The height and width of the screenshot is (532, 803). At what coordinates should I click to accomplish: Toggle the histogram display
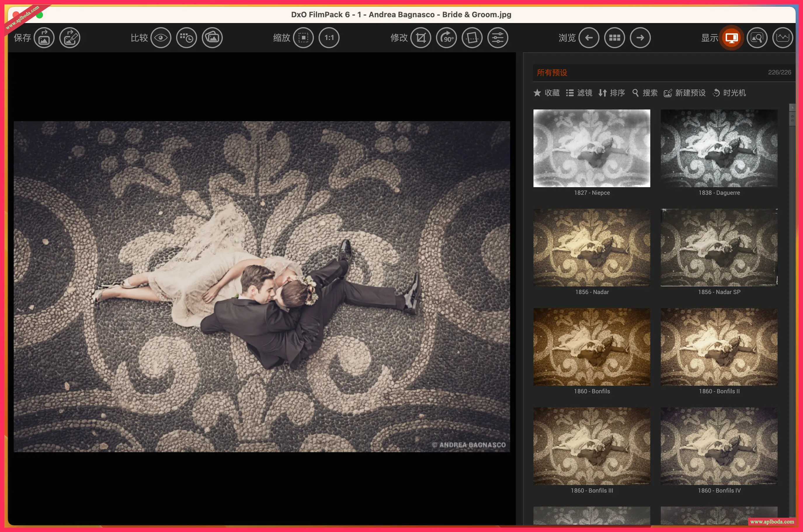click(783, 38)
